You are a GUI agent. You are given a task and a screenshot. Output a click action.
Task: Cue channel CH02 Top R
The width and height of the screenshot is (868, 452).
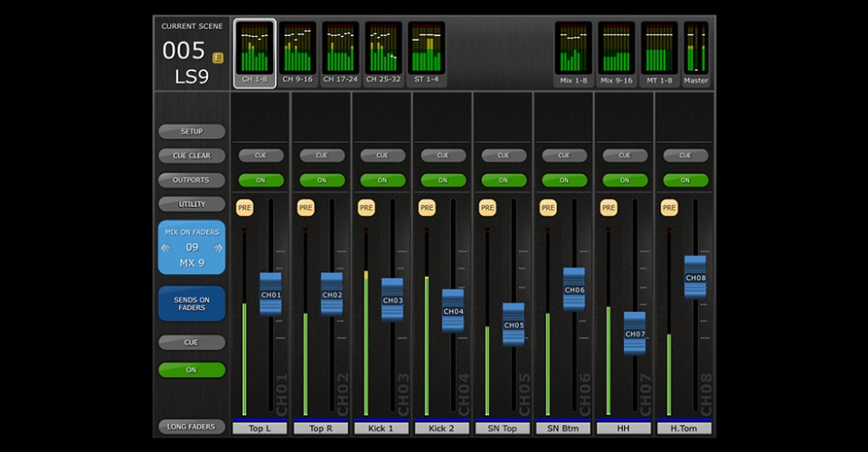(322, 155)
